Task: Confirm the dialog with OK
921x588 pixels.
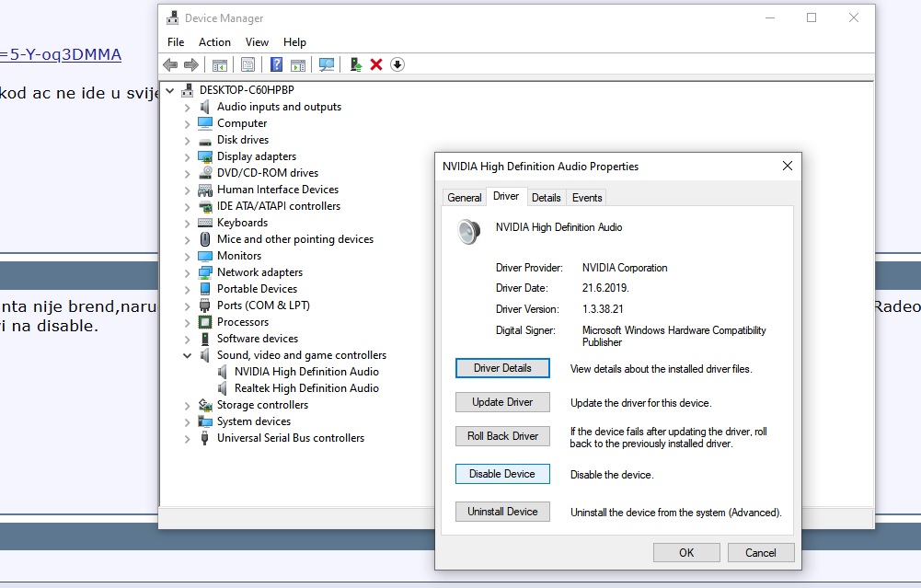Action: (686, 553)
